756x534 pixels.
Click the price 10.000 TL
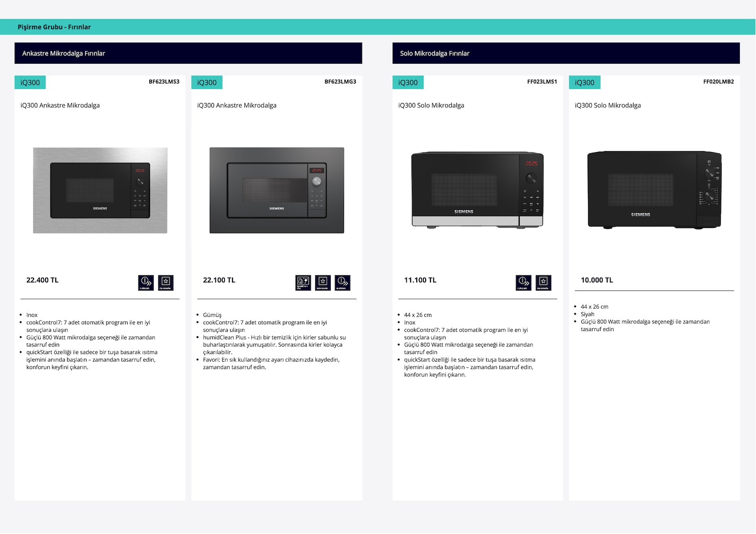click(597, 280)
